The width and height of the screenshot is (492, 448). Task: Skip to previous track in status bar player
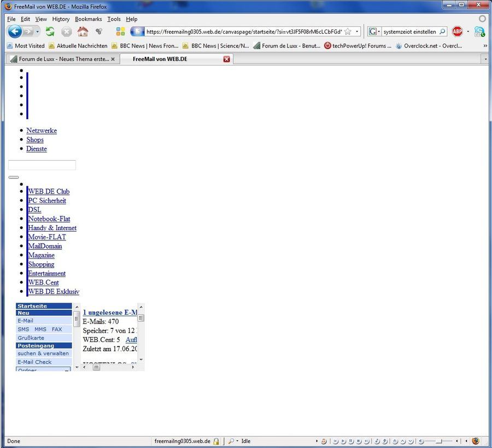click(336, 441)
